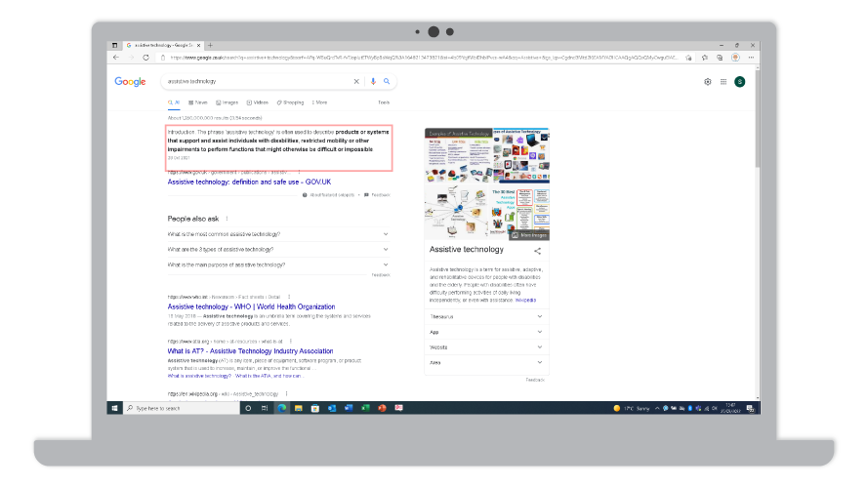The height and width of the screenshot is (488, 868).
Task: Switch to the Videos search tab
Action: coord(258,102)
